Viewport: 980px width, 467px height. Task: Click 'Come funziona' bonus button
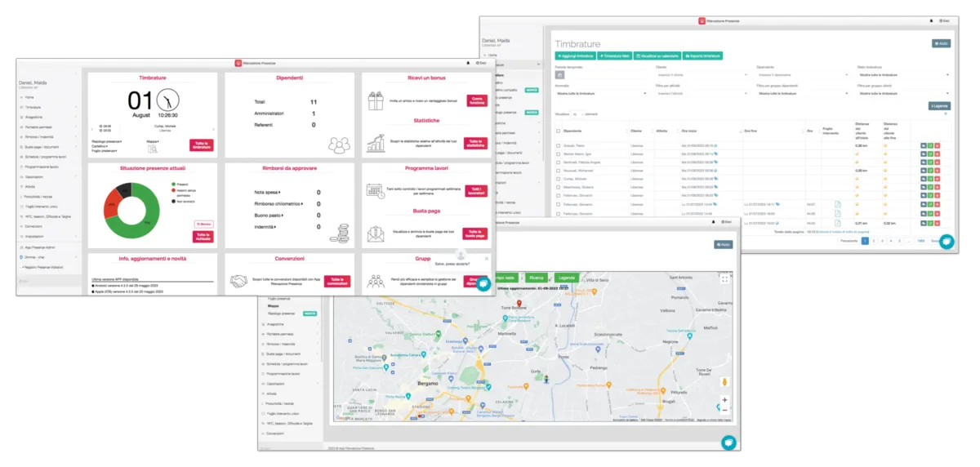pos(476,100)
